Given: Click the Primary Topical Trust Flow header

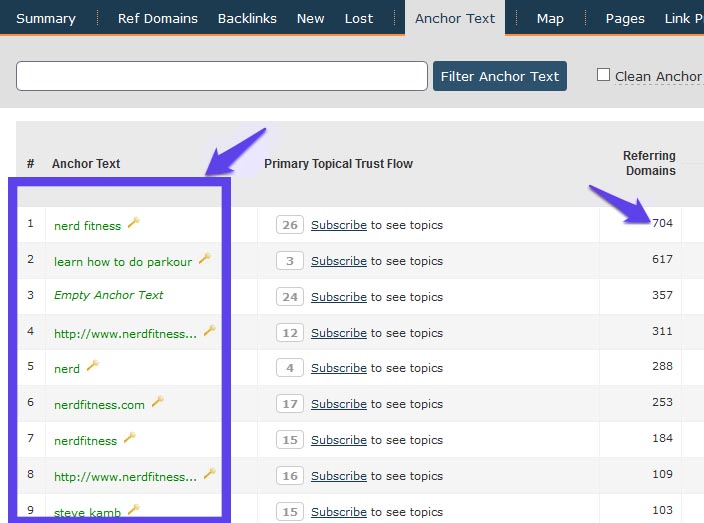Looking at the screenshot, I should point(338,163).
